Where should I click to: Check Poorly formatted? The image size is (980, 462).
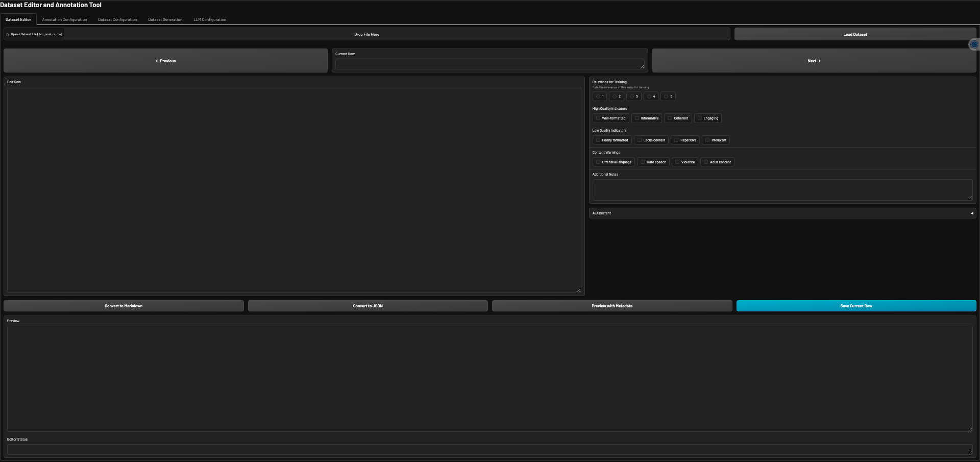(x=598, y=140)
